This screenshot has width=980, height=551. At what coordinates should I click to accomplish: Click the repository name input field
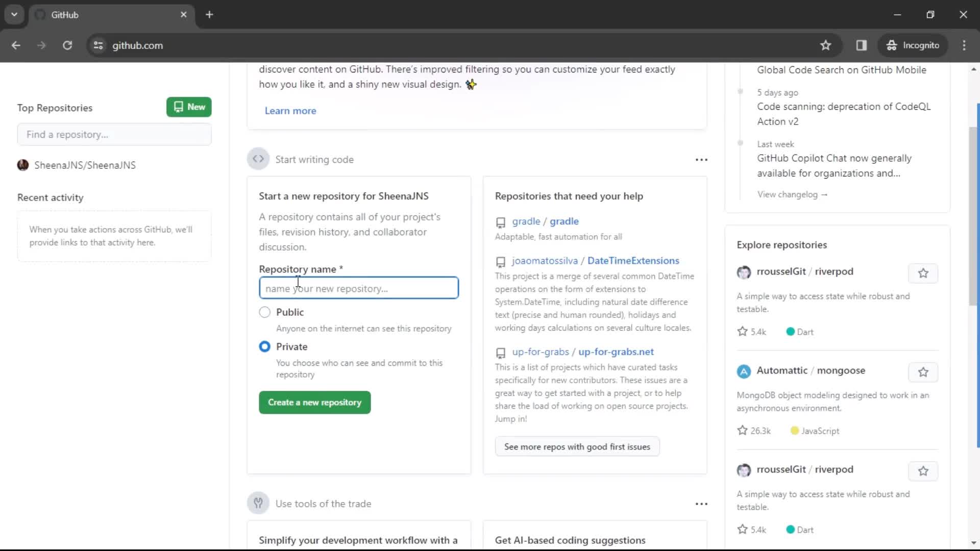pos(358,288)
